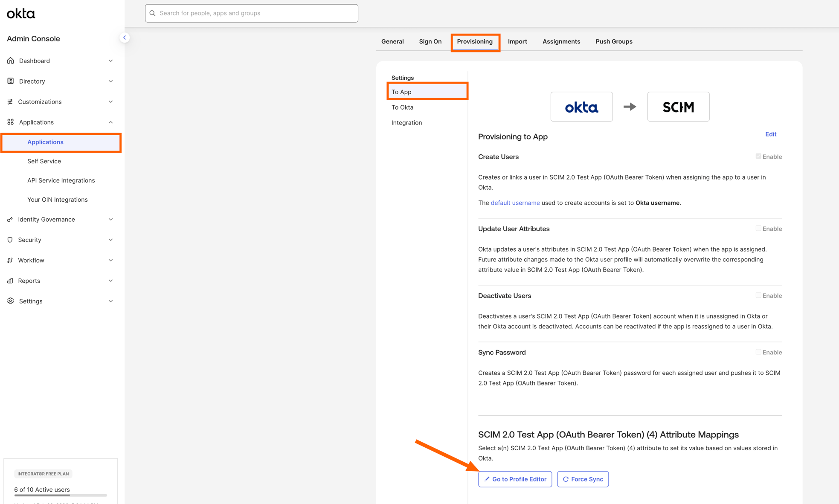
Task: Click the Applications grid icon
Action: (x=11, y=122)
